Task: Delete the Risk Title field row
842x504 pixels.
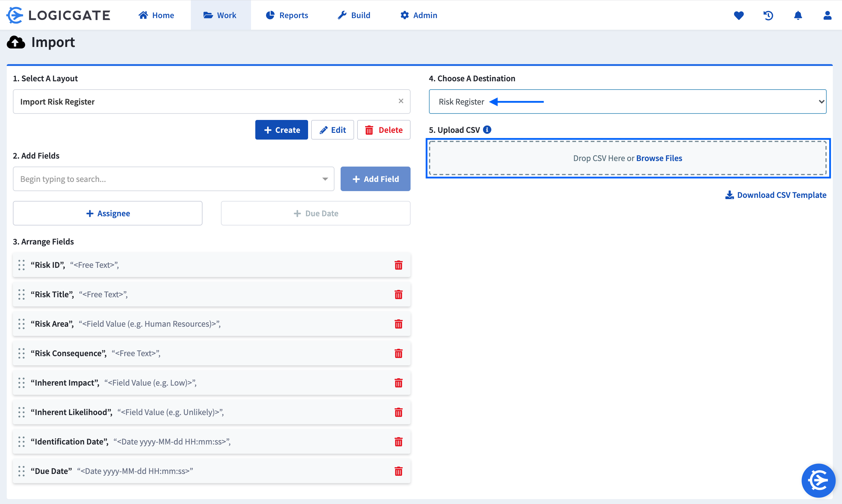Action: pyautogui.click(x=398, y=294)
